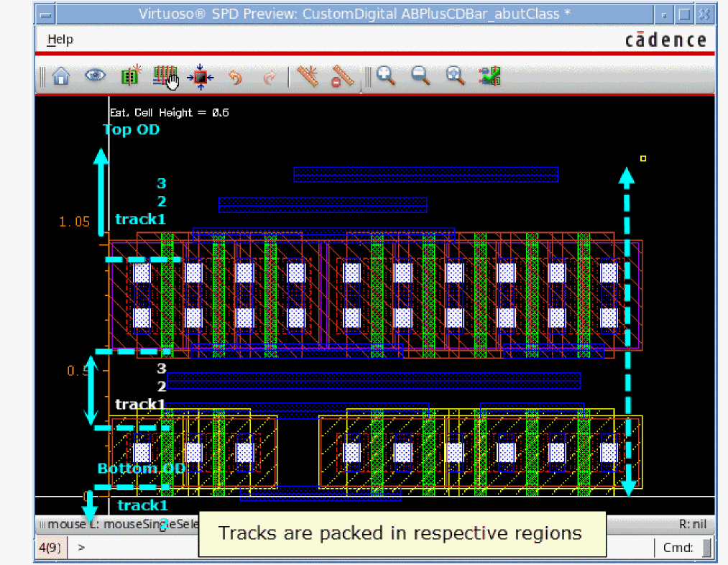Minimize the SPD Preview window

click(664, 14)
